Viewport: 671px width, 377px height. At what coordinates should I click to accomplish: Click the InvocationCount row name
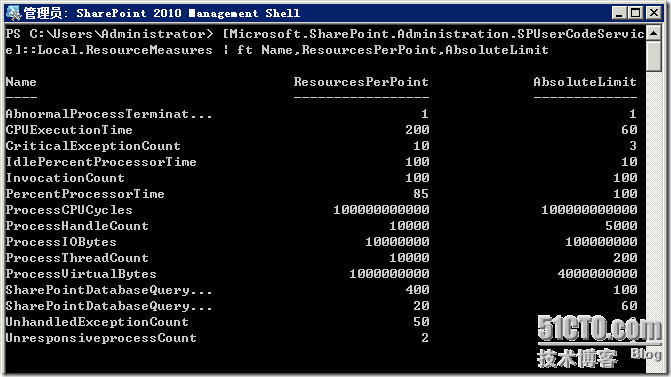tap(65, 178)
